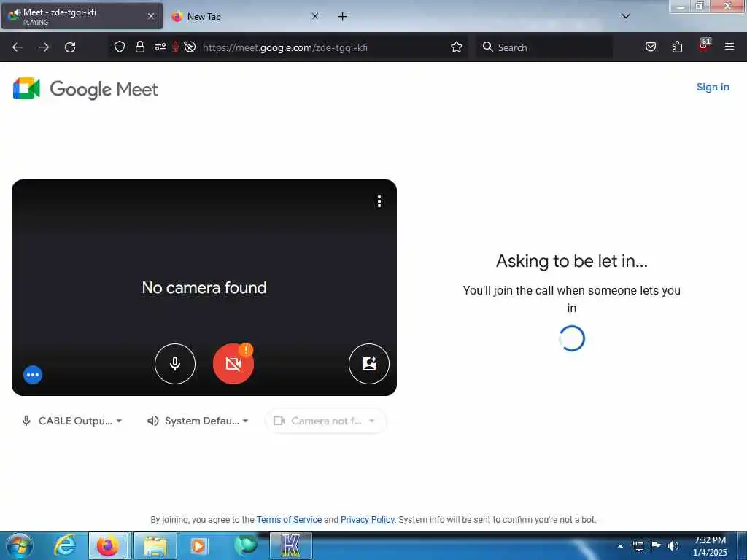Click the blocked autoplay permission icon
Viewport: 747px width, 560px height.
point(190,47)
